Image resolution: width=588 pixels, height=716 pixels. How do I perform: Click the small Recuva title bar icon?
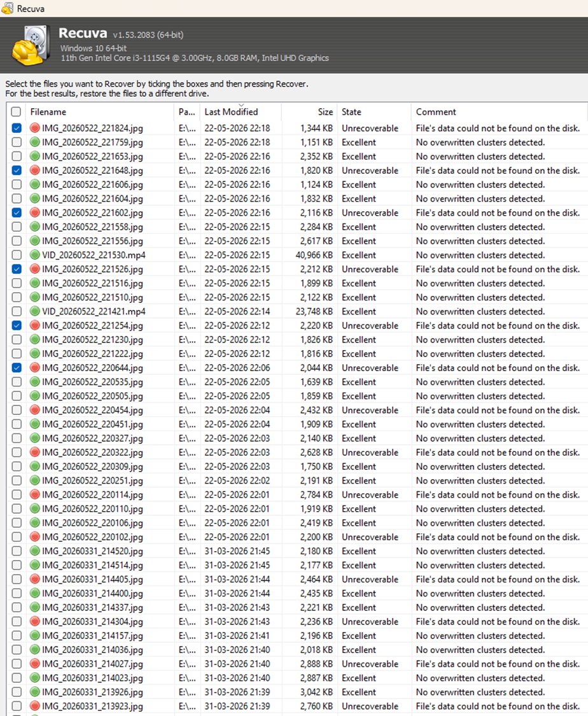(8, 8)
